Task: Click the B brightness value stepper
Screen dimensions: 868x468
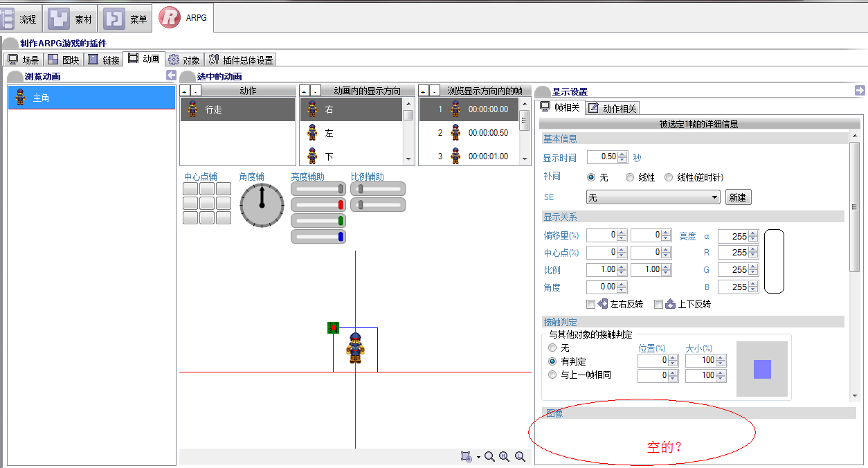Action: click(754, 287)
